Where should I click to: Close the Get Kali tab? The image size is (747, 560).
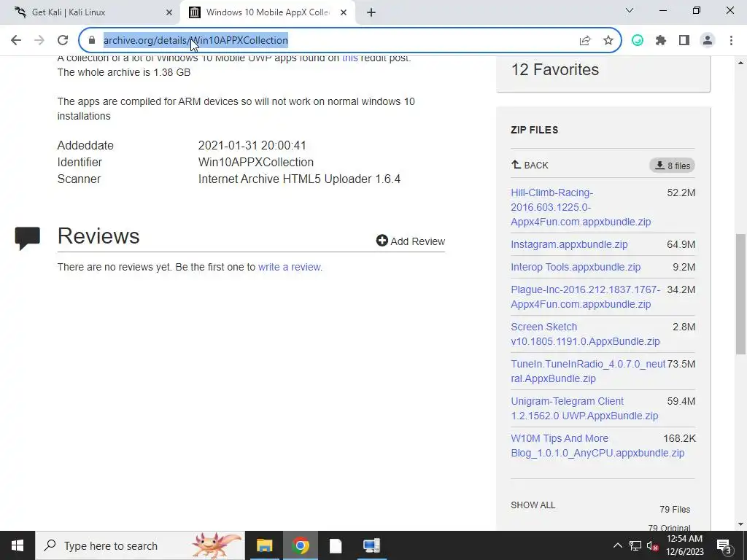click(169, 12)
